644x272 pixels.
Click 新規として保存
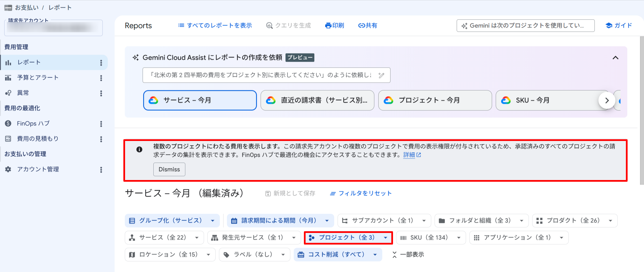tap(290, 193)
